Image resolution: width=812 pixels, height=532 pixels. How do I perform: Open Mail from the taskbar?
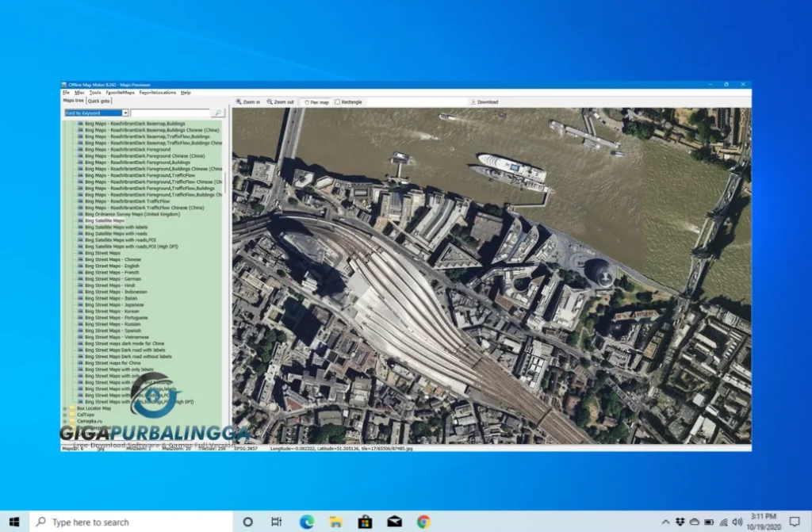(x=394, y=522)
